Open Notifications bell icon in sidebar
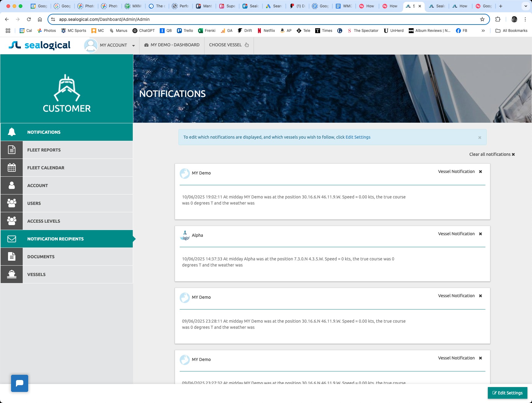532x403 pixels. (x=12, y=132)
